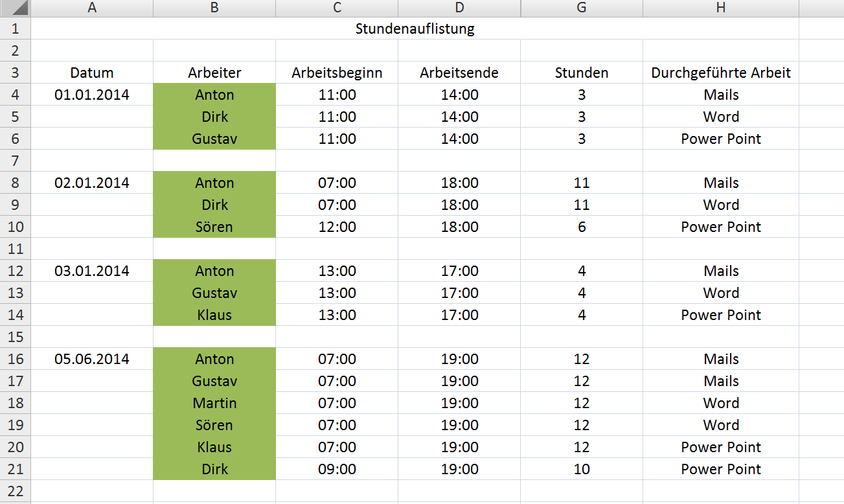
Task: Click green cell Martin
Action: tap(214, 403)
